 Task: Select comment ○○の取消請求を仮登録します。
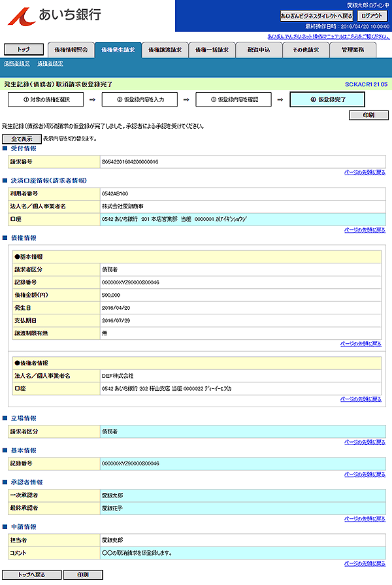point(137,553)
